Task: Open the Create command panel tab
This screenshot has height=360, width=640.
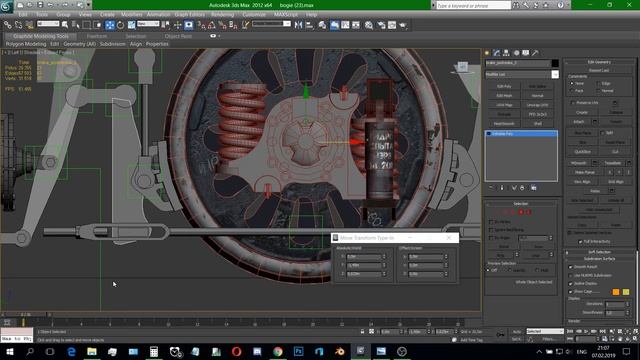Action: [x=487, y=53]
